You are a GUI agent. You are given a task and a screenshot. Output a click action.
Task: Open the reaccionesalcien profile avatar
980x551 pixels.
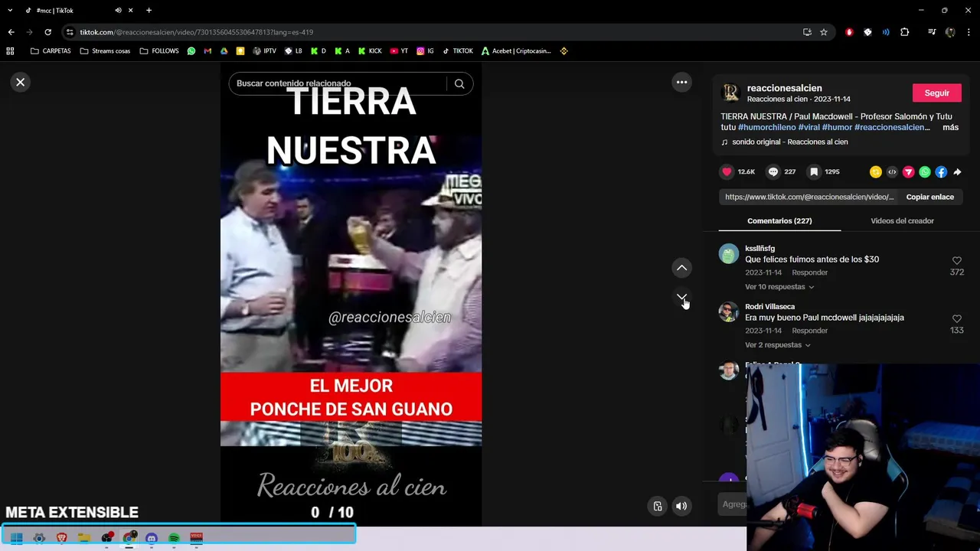click(731, 93)
